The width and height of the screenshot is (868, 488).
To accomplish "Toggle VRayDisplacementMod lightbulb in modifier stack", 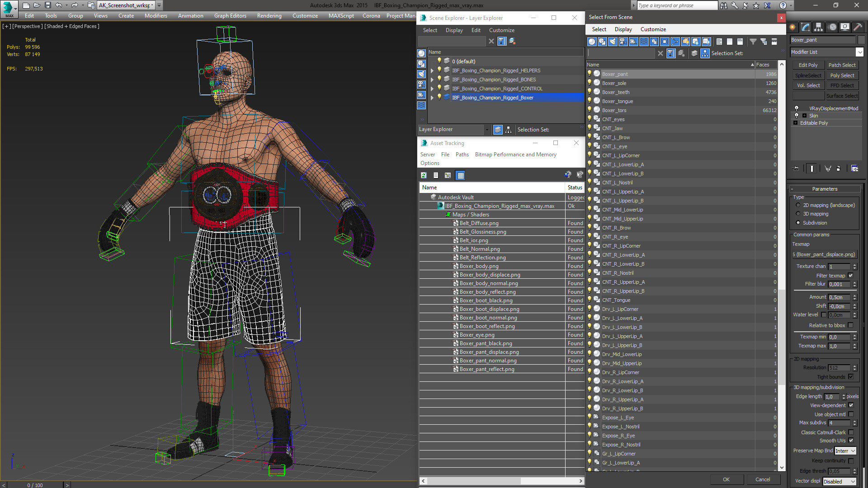I will [x=797, y=108].
